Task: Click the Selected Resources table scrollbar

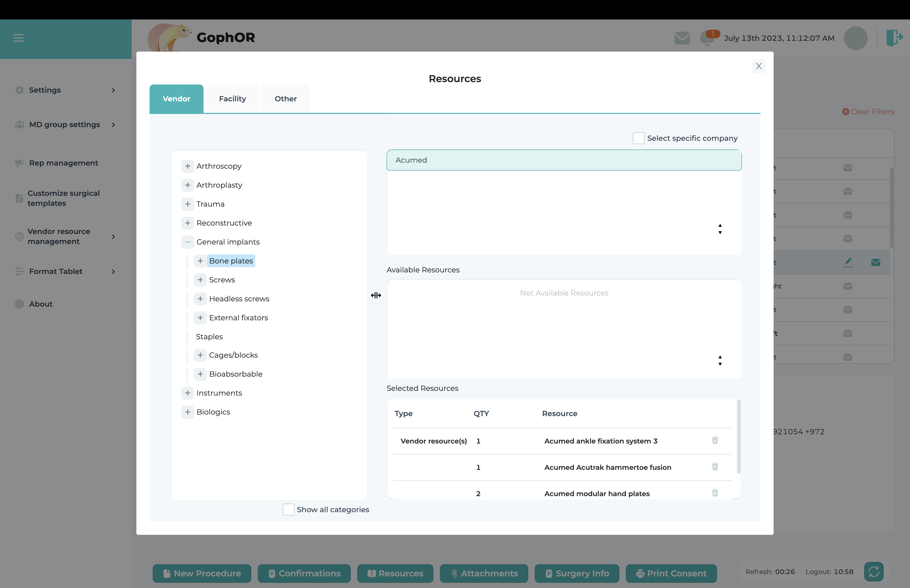Action: [739, 436]
